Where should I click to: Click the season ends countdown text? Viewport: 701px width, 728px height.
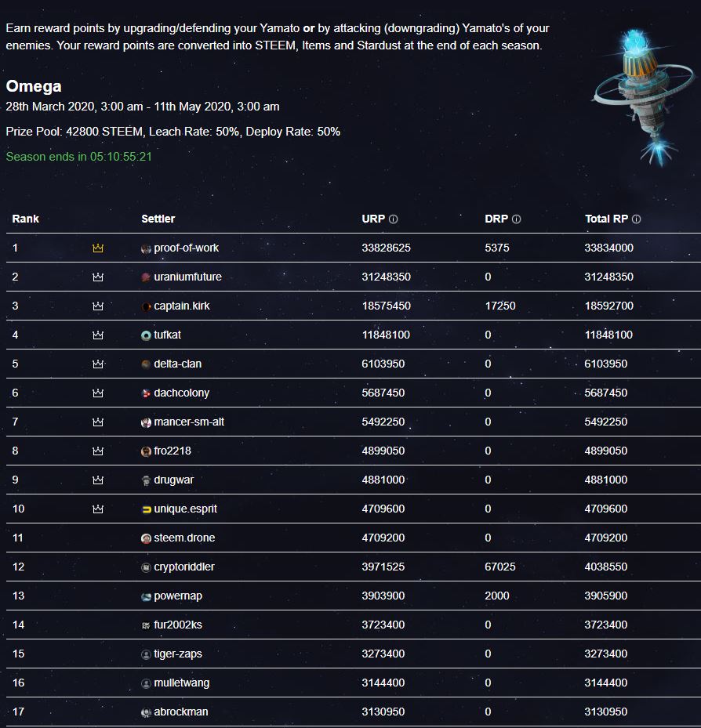[x=78, y=157]
